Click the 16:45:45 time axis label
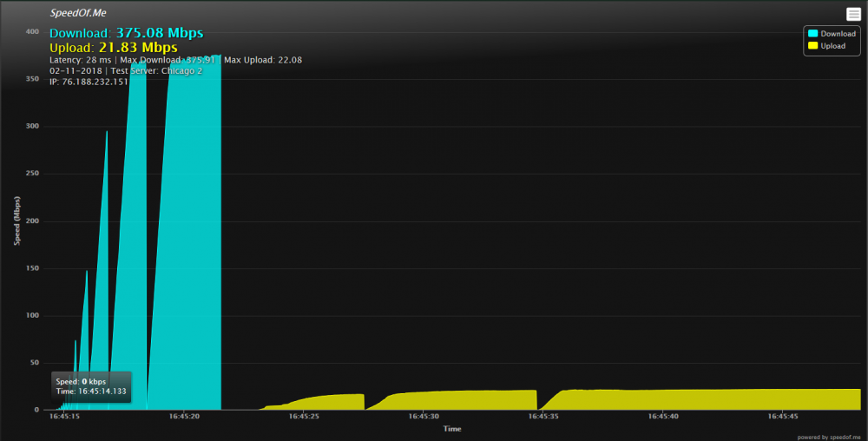This screenshot has height=441, width=868. (783, 417)
